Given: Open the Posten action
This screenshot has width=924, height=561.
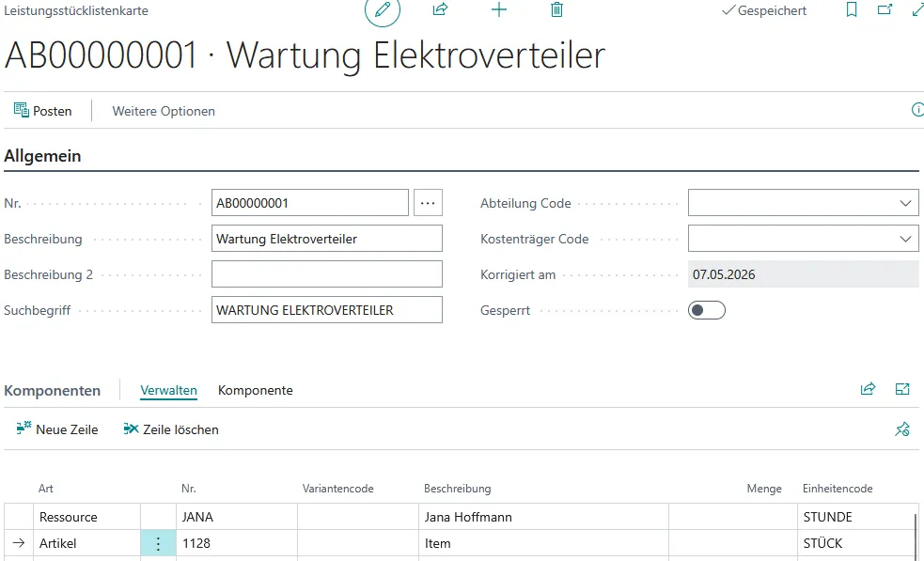Looking at the screenshot, I should pyautogui.click(x=43, y=111).
